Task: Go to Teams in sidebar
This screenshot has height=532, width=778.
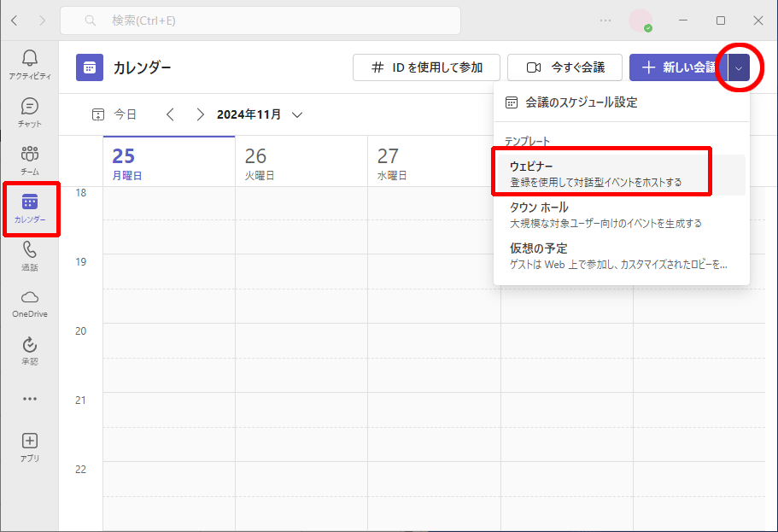Action: 29,160
